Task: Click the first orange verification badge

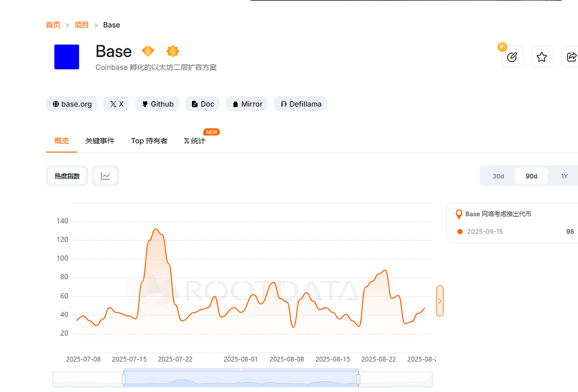Action: (148, 51)
